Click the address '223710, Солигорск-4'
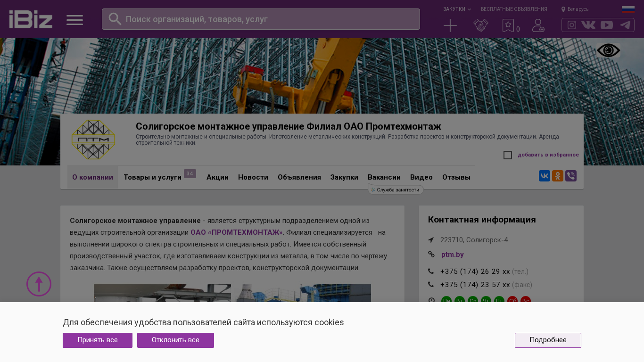The width and height of the screenshot is (644, 362). pos(474,240)
